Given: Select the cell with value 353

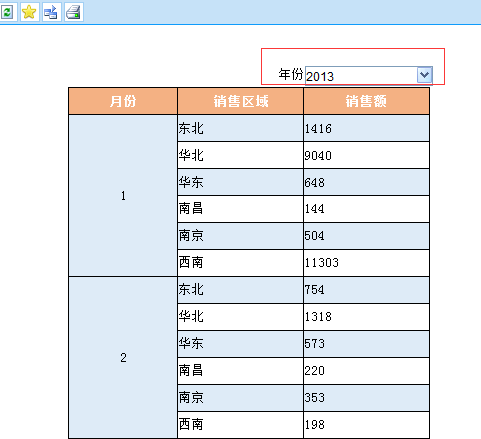Looking at the screenshot, I should 366,398.
